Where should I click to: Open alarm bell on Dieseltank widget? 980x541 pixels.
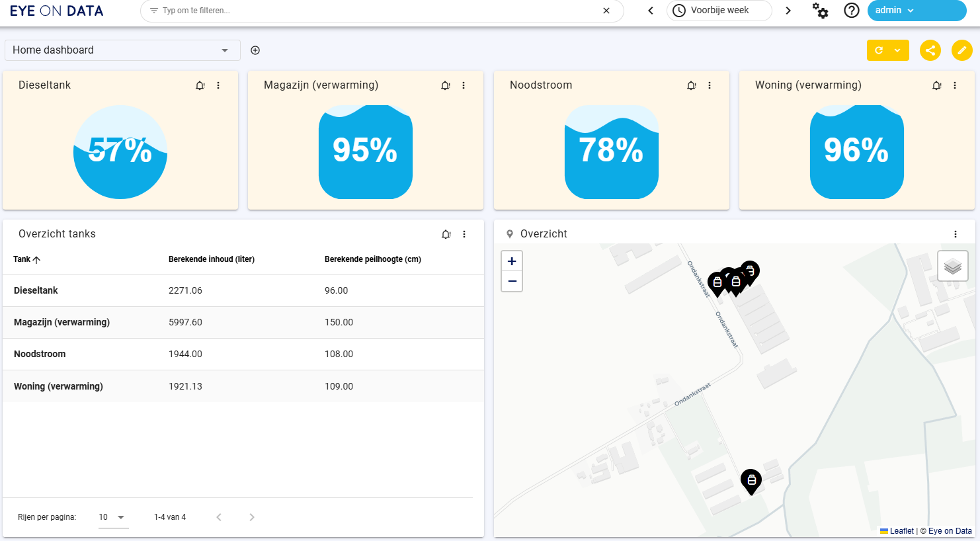tap(200, 85)
